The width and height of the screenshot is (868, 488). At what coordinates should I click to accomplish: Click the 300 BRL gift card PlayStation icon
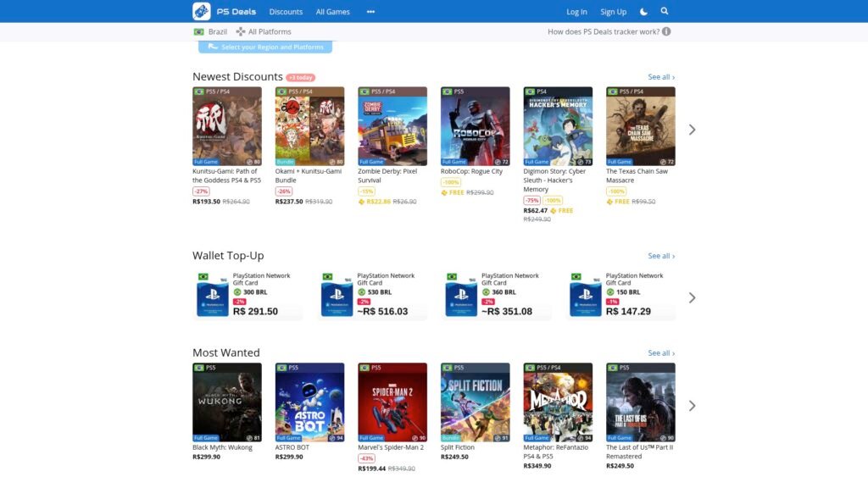tap(213, 297)
